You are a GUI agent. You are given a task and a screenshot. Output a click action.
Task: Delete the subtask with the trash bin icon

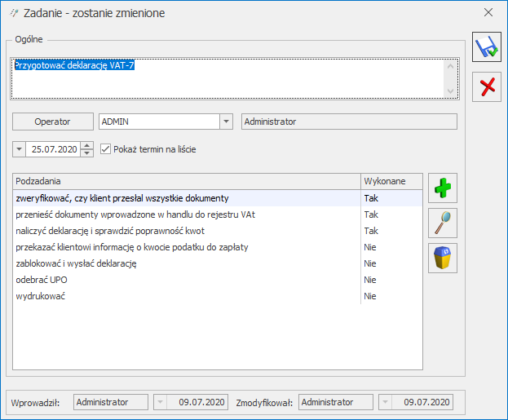click(x=443, y=258)
